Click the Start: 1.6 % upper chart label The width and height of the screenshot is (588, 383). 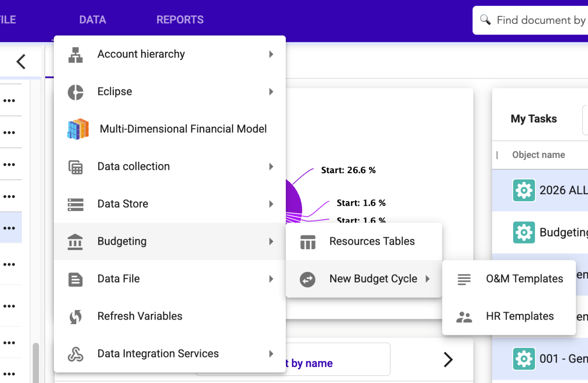(x=361, y=203)
